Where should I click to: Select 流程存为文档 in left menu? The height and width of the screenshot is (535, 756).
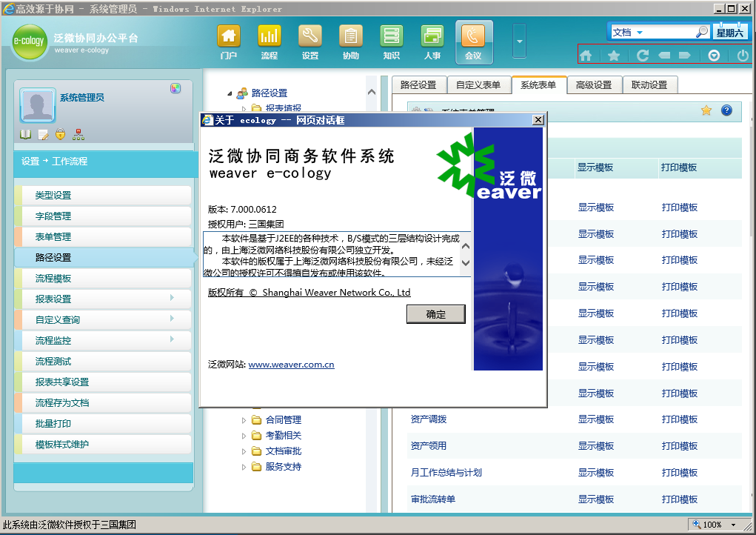[103, 403]
